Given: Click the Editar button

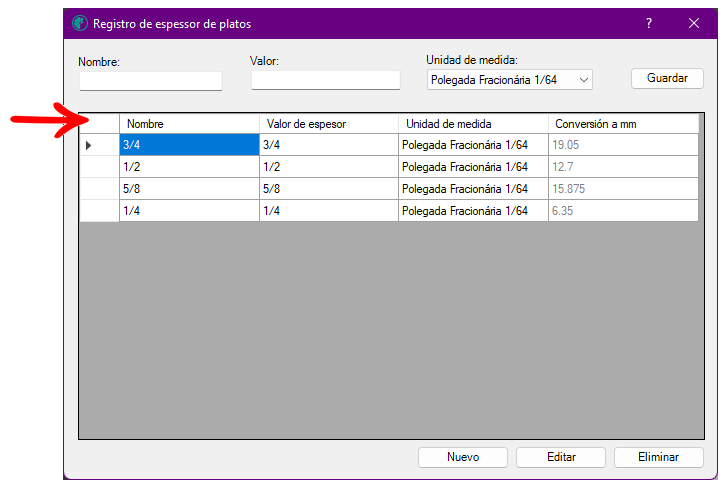Looking at the screenshot, I should [561, 457].
